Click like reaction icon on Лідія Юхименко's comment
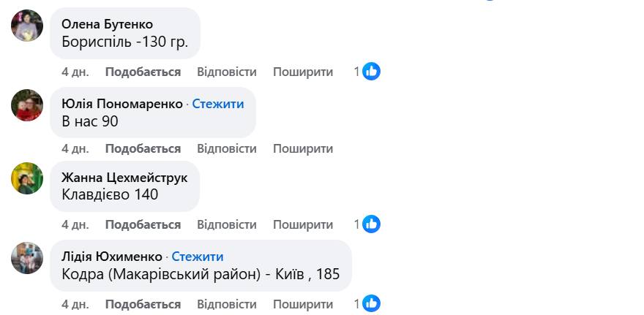This screenshot has height=315, width=644. coord(372,303)
